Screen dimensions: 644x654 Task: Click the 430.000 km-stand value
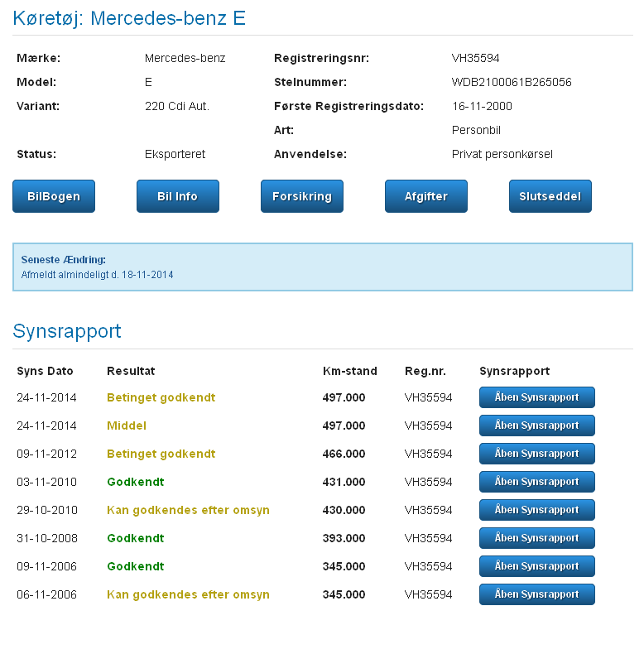point(344,510)
